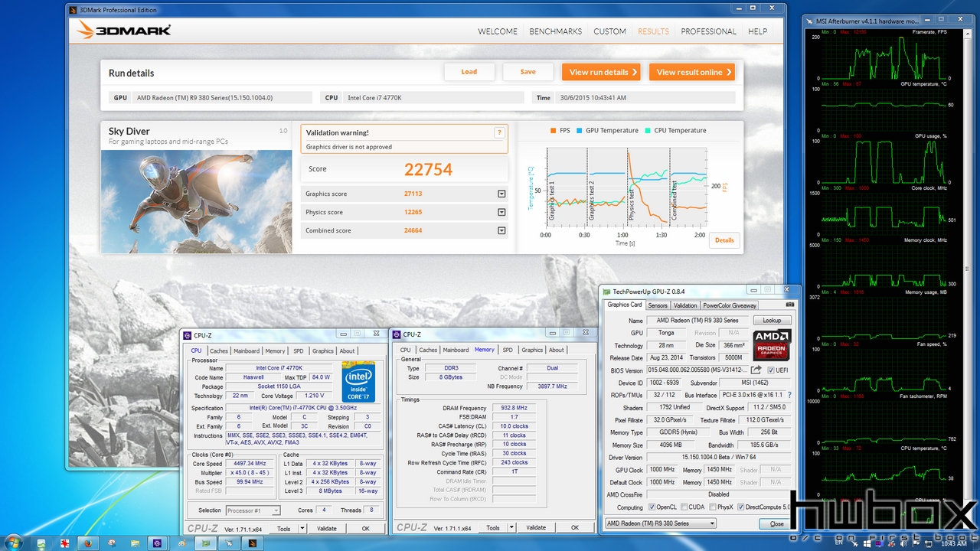980x551 pixels.
Task: Open the About tab in the CPU-Z Memory window
Action: coord(557,350)
